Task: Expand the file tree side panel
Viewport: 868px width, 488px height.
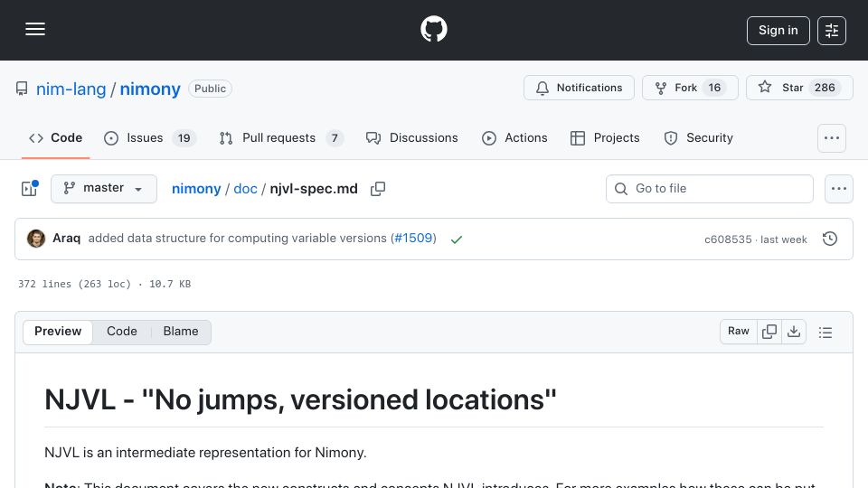Action: click(x=29, y=189)
